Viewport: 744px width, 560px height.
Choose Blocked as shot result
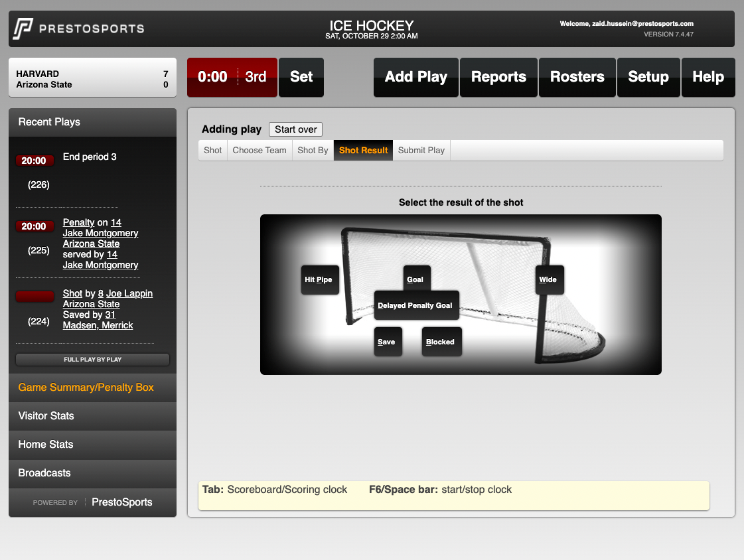click(x=441, y=342)
